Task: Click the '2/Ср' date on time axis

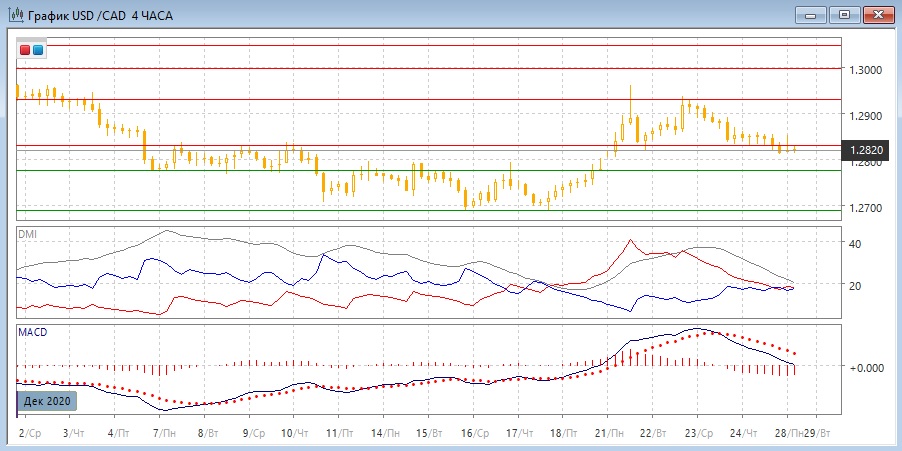Action: pos(30,435)
